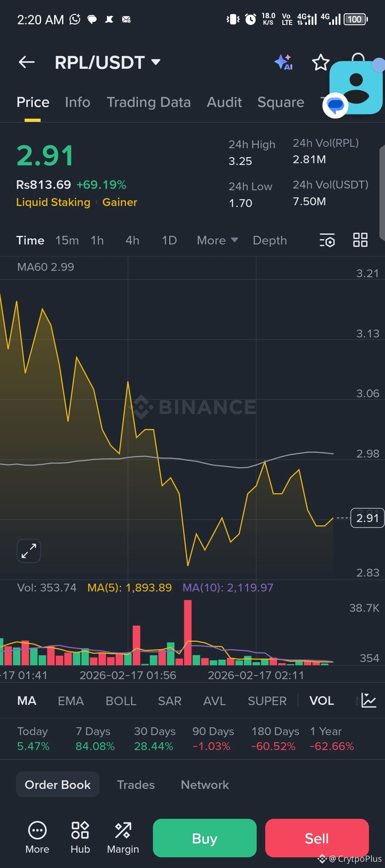The height and width of the screenshot is (868, 385).
Task: Tap the Today 5.47% performance stat
Action: point(33,738)
